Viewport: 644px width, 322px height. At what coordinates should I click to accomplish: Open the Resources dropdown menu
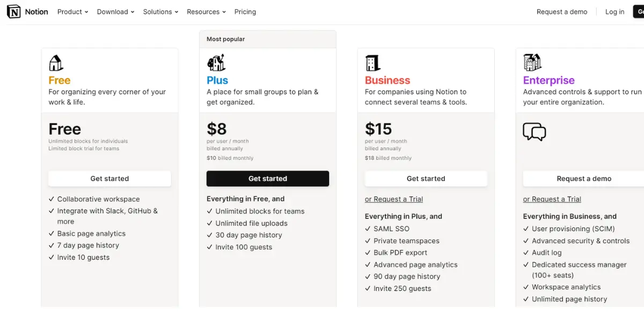click(206, 12)
